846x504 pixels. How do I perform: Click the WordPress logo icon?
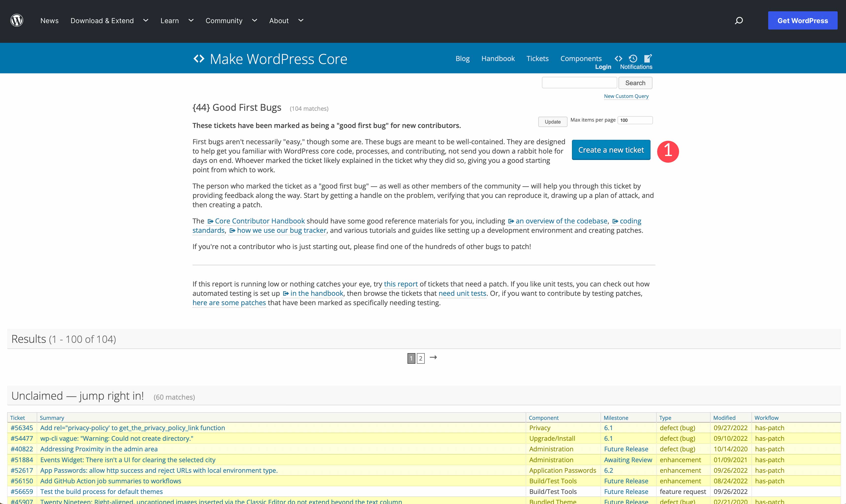click(x=16, y=20)
